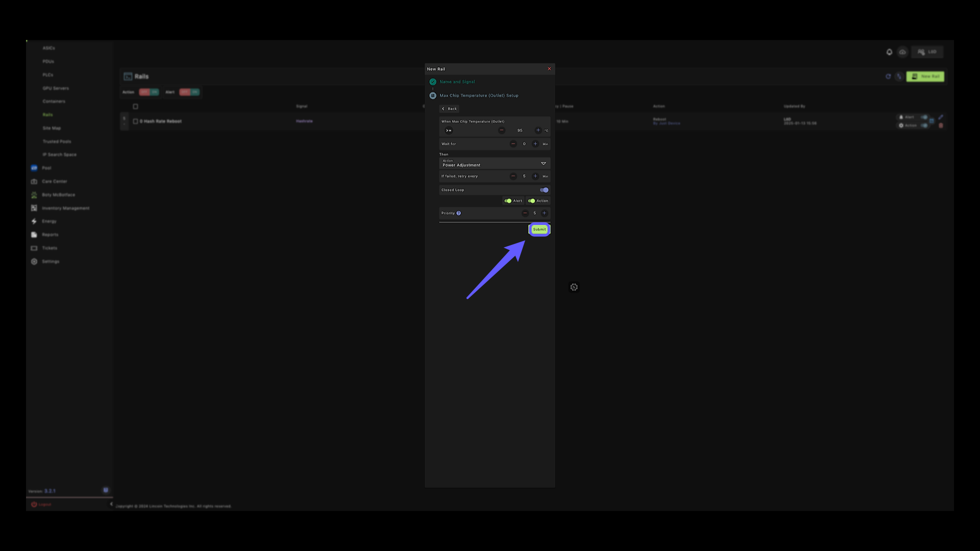Click the Priority help question-mark icon
Screen dimensions: 980x551
click(x=458, y=213)
